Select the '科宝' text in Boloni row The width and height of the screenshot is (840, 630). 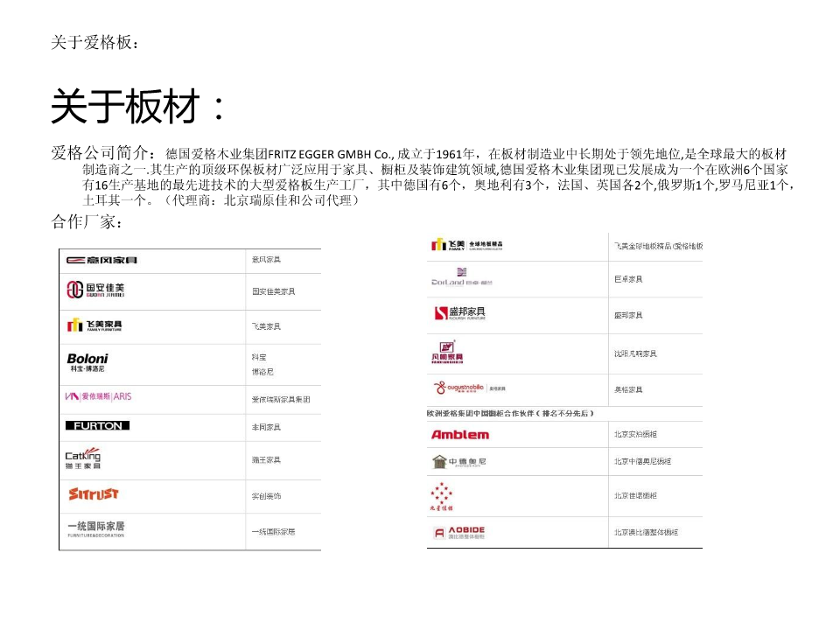tap(259, 357)
